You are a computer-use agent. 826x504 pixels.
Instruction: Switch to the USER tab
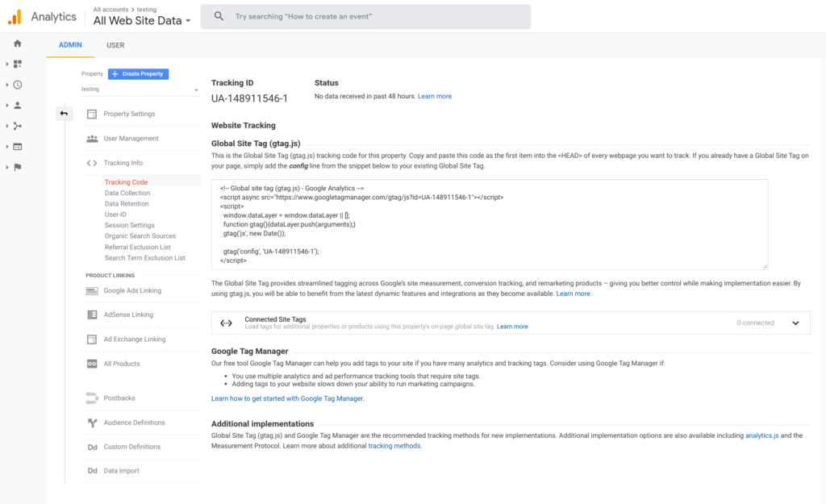coord(115,45)
